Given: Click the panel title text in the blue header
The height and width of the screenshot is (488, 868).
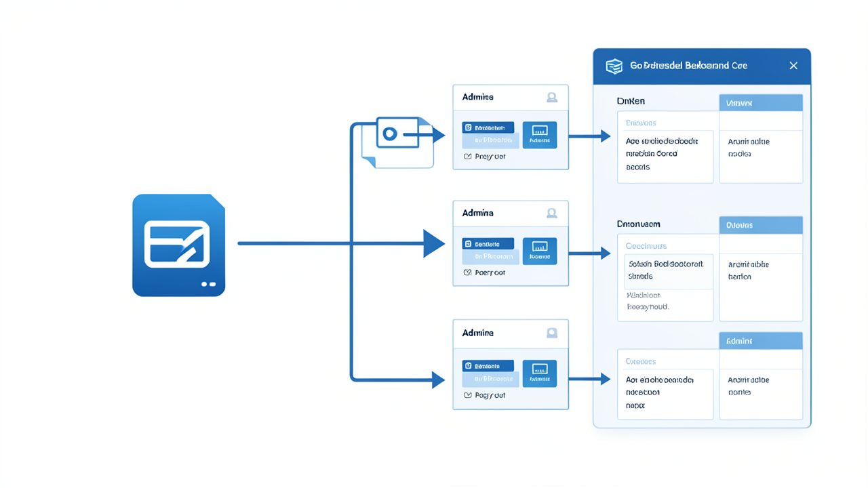Looking at the screenshot, I should 689,66.
